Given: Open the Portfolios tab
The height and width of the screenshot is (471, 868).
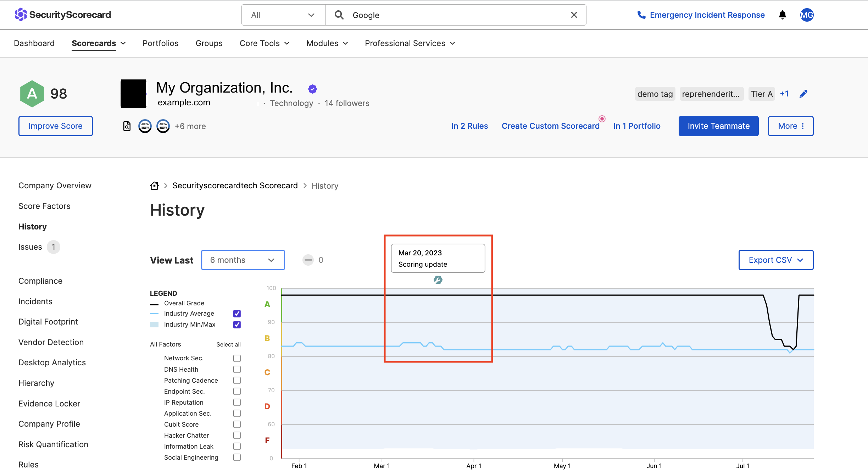Looking at the screenshot, I should (160, 43).
